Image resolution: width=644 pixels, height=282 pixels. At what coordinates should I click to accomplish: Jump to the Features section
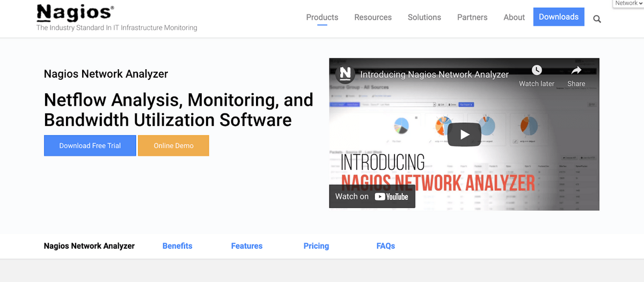tap(247, 246)
